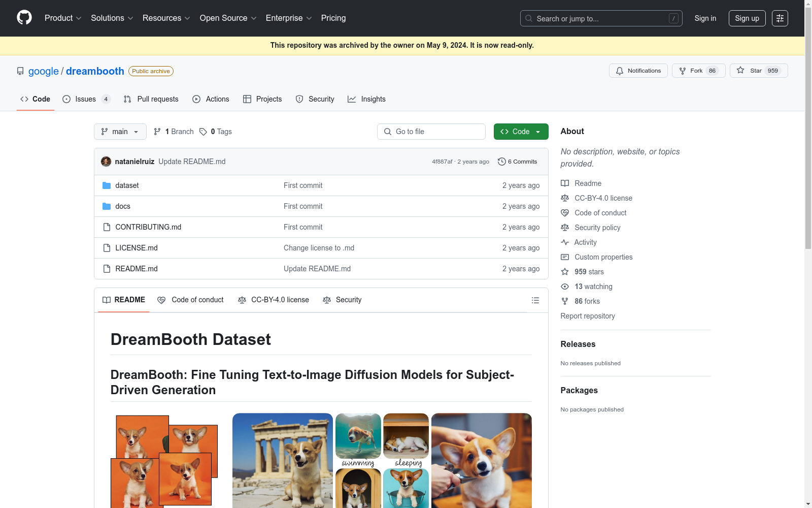Open the swimming corgi image
This screenshot has width=812, height=508.
click(358, 436)
